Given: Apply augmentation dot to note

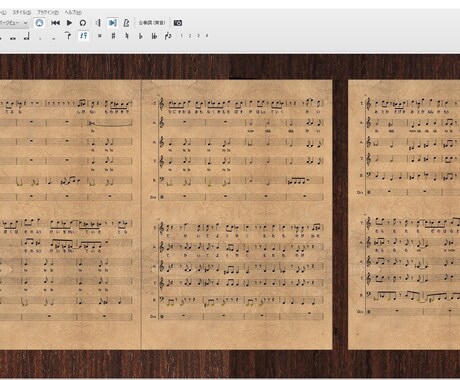Looking at the screenshot, I should tap(40, 38).
